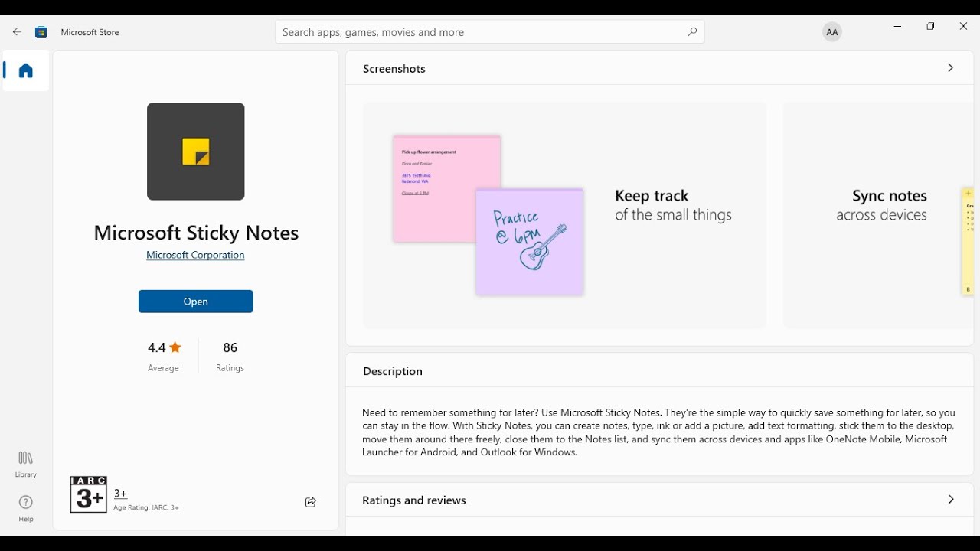Go back using the back arrow

click(17, 32)
